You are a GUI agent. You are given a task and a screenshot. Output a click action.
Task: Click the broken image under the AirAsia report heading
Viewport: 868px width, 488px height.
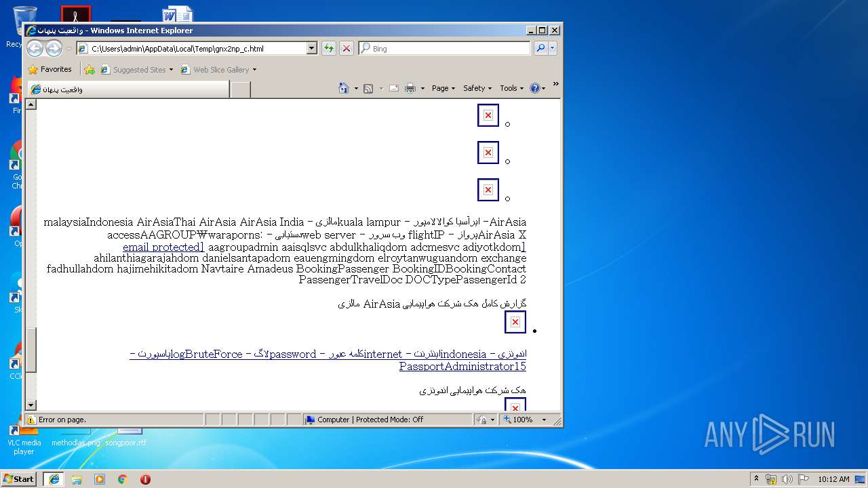(515, 322)
